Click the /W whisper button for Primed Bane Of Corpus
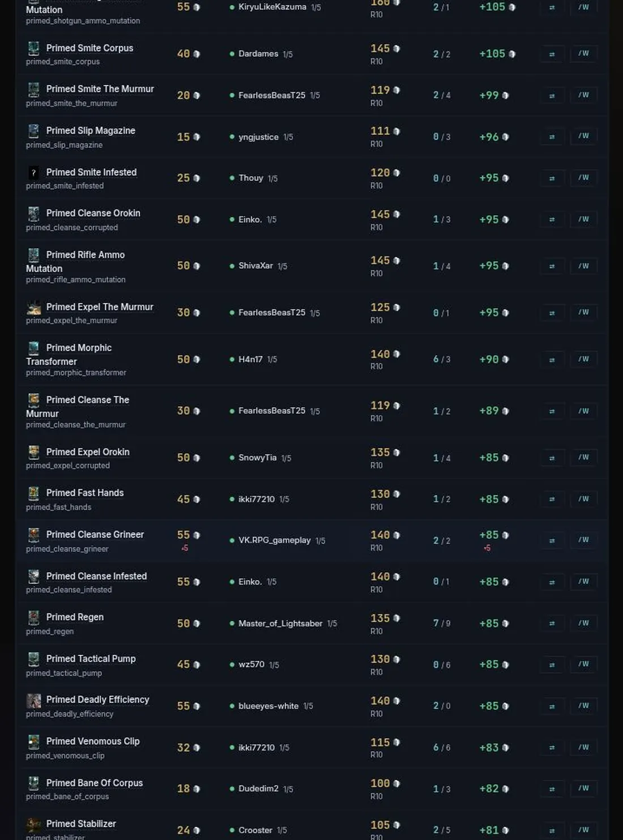623x840 pixels. [583, 788]
